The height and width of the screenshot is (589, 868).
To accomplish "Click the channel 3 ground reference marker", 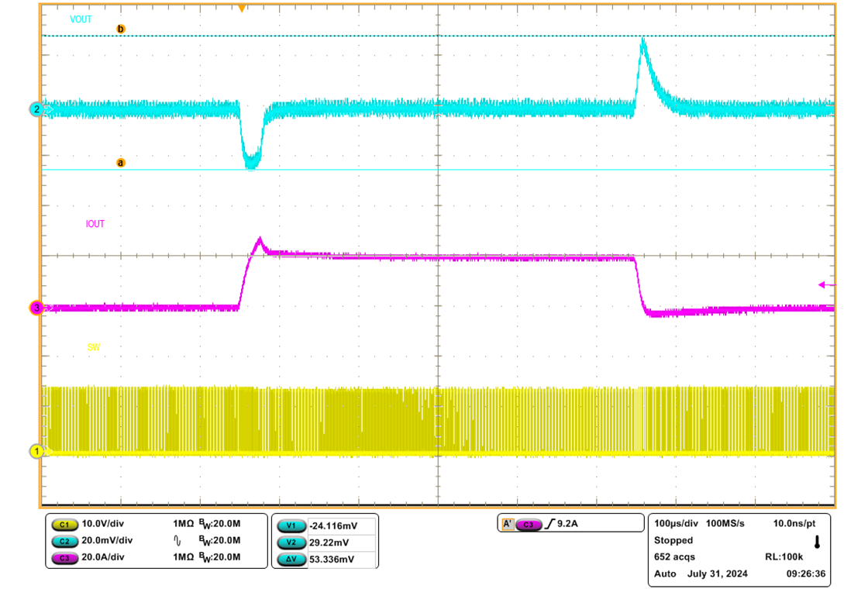I will point(36,308).
